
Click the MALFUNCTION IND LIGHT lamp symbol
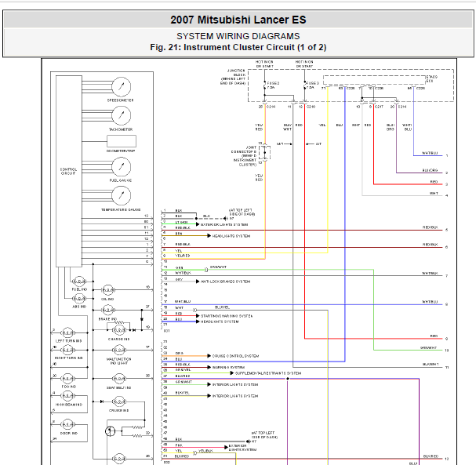(119, 350)
